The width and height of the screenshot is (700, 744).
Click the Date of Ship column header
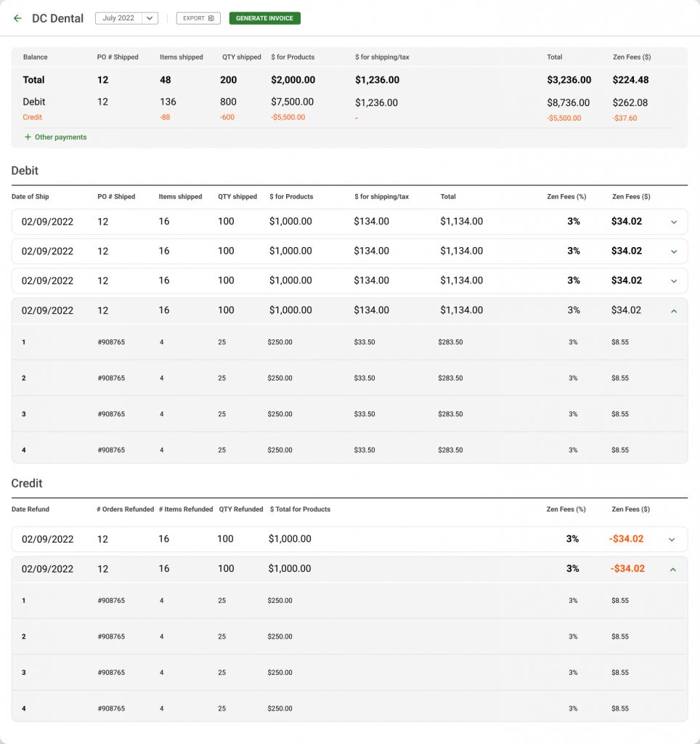[x=30, y=197]
